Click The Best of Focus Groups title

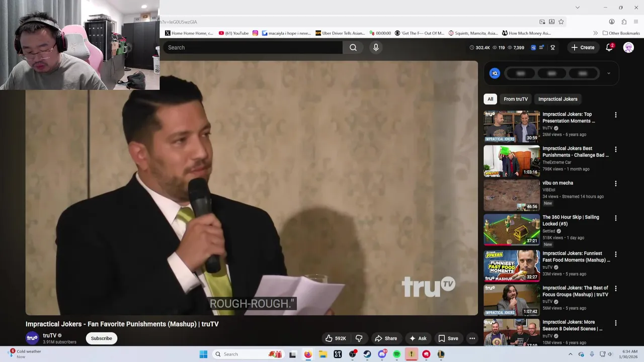575,291
